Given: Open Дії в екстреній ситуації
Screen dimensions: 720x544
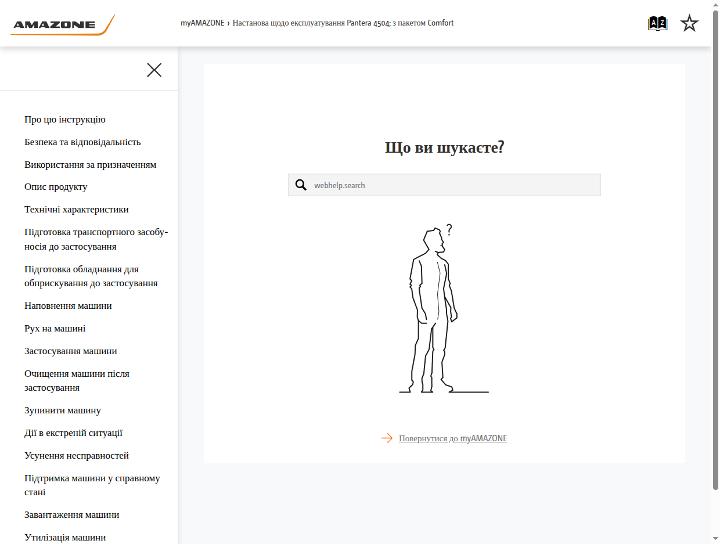Looking at the screenshot, I should tap(73, 433).
